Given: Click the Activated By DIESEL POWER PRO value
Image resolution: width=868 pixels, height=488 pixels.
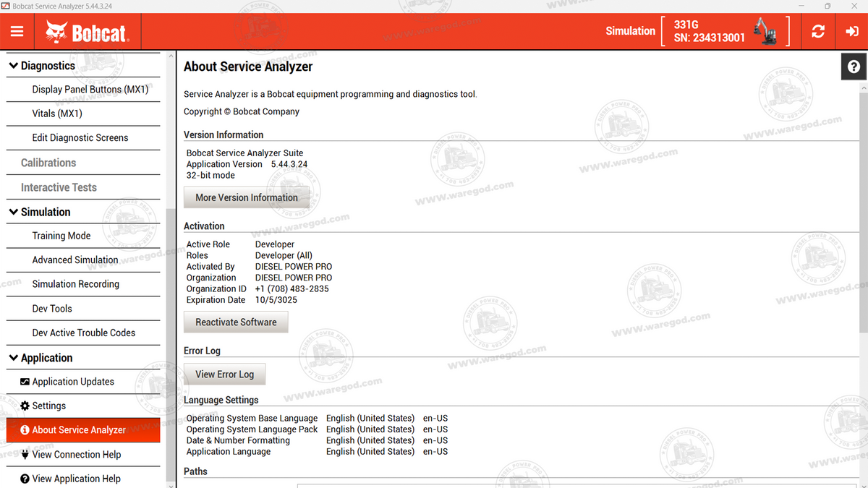Looking at the screenshot, I should pyautogui.click(x=294, y=267).
